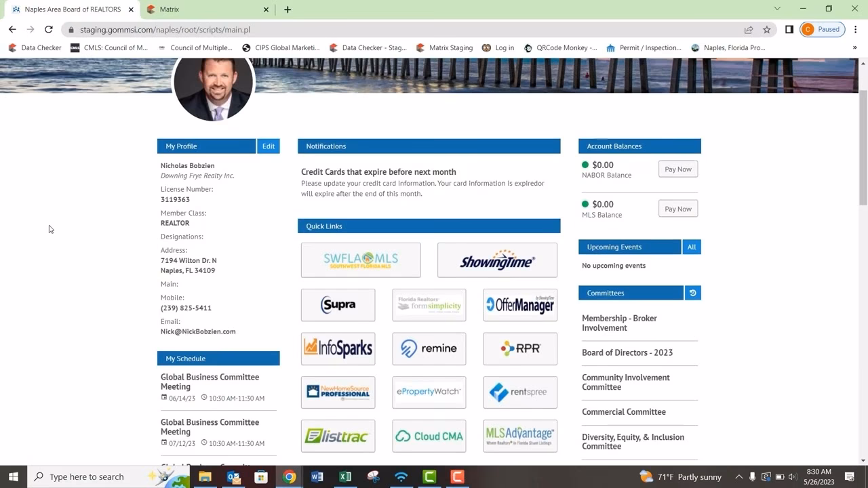Click the Committees refresh icon

click(x=692, y=293)
